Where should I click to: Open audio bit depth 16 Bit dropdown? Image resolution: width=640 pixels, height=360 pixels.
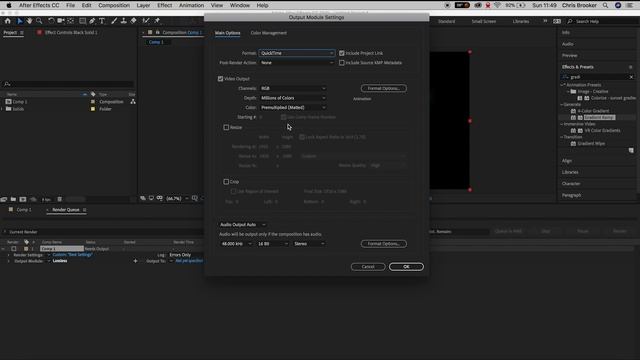[273, 244]
